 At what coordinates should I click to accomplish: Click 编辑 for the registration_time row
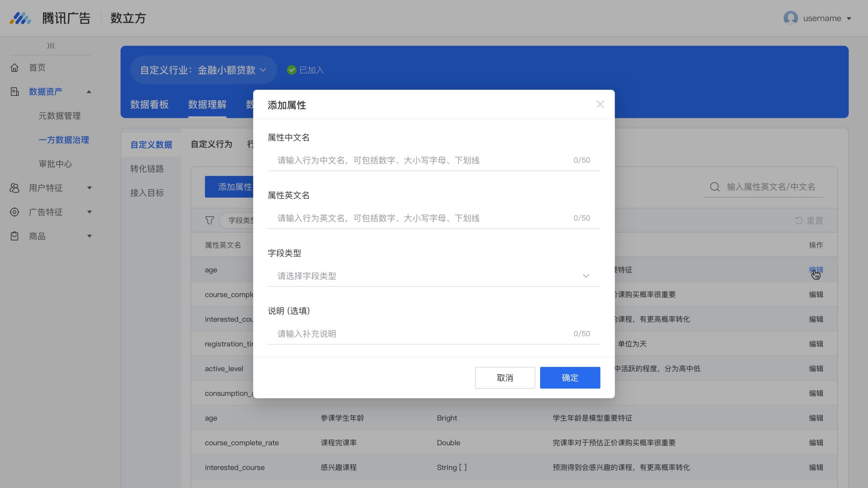click(816, 344)
